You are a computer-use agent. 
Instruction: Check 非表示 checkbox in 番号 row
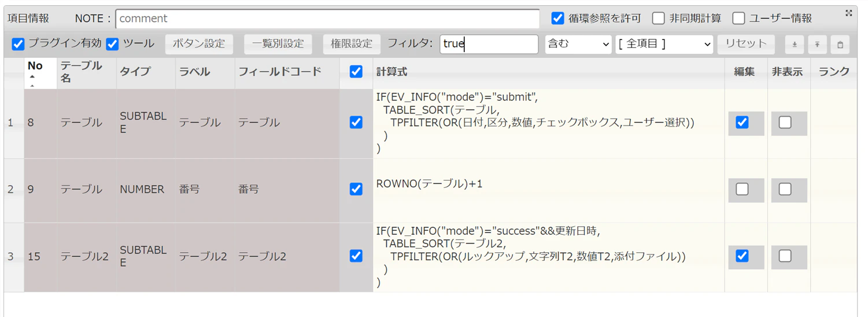(x=785, y=189)
